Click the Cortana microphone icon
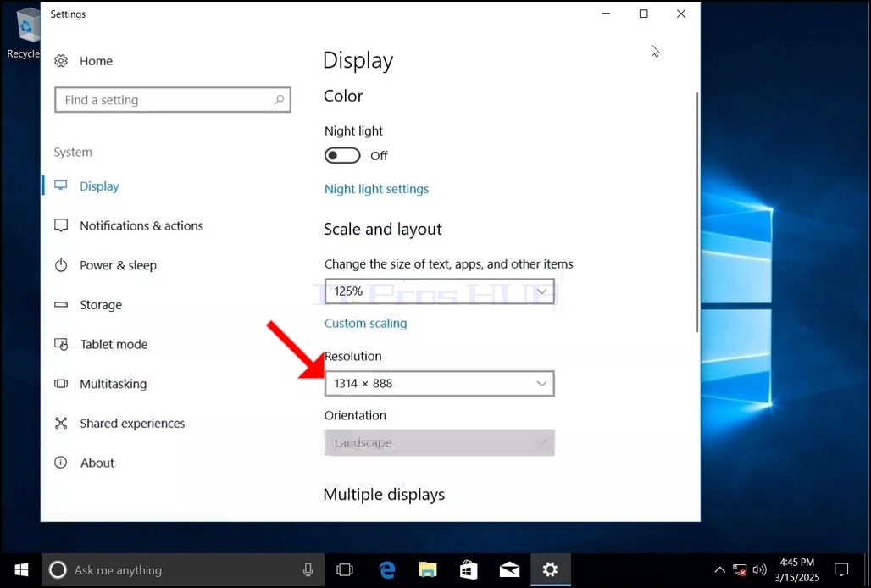The height and width of the screenshot is (588, 871). tap(308, 569)
